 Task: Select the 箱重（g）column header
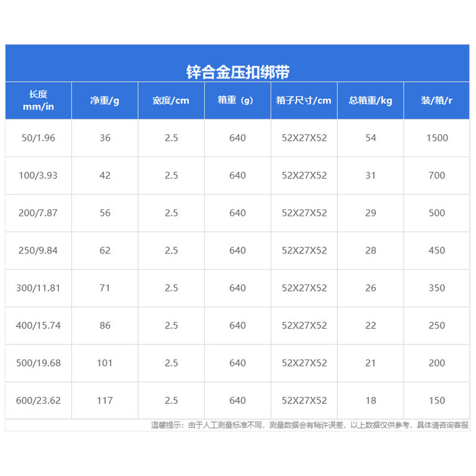click(237, 101)
